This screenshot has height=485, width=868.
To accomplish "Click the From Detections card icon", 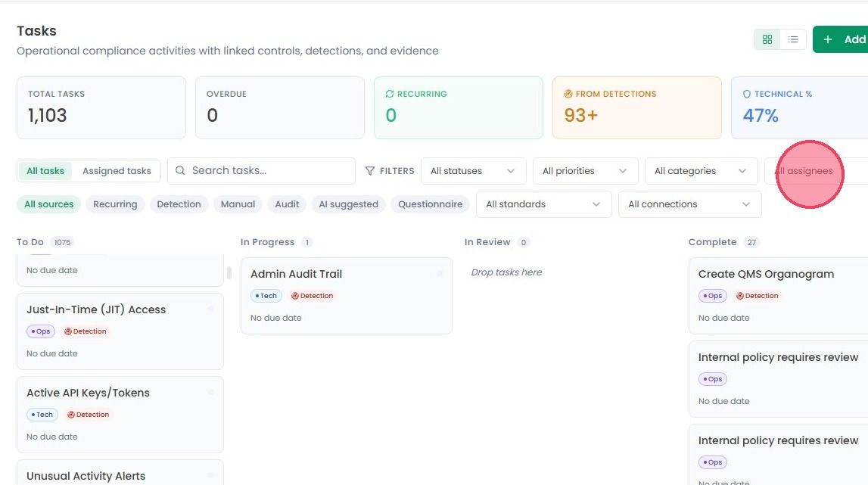I will pos(568,94).
